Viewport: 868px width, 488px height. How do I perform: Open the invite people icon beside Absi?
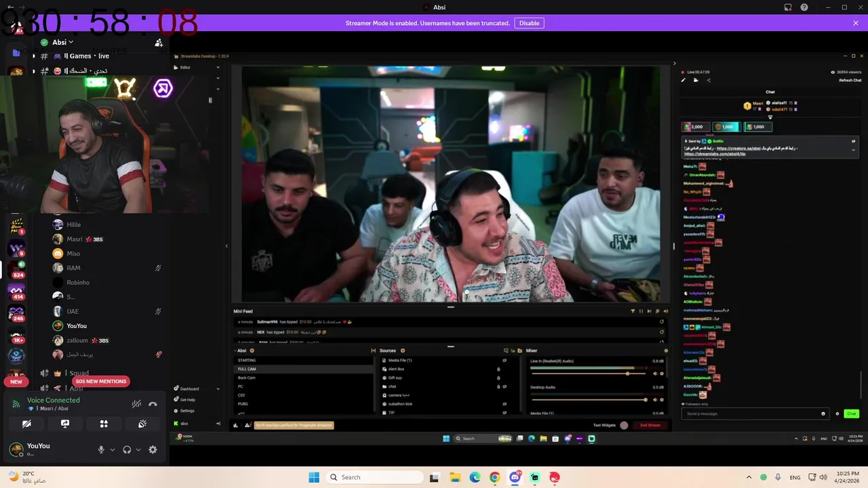(159, 43)
